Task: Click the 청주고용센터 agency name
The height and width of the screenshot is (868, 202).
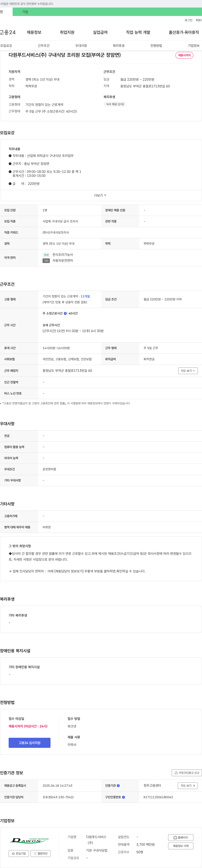Action: pos(152,785)
